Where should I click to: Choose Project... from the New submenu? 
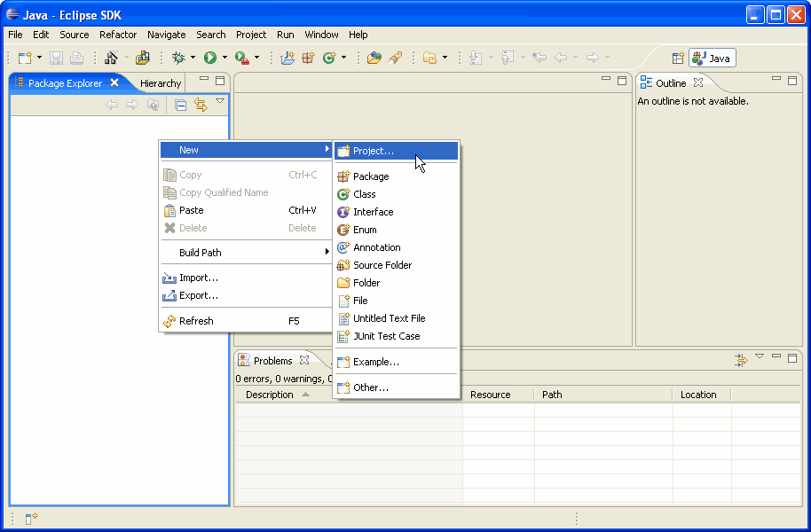[397, 151]
